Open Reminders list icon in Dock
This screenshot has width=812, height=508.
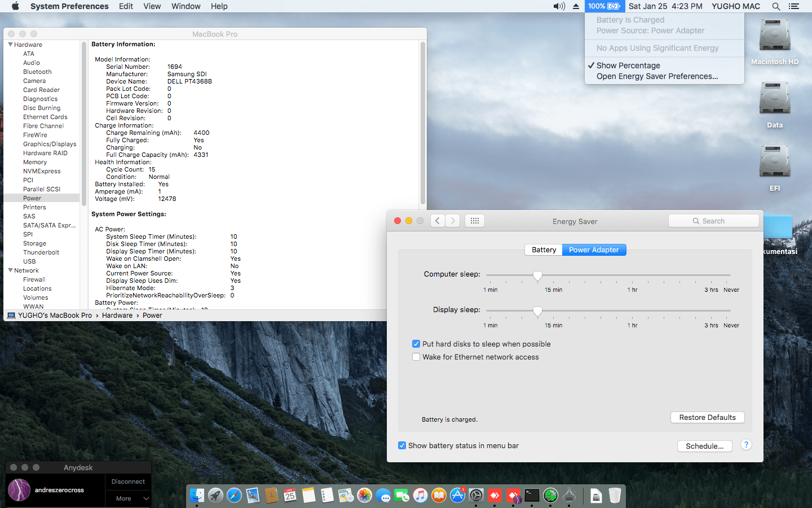pos(327,495)
